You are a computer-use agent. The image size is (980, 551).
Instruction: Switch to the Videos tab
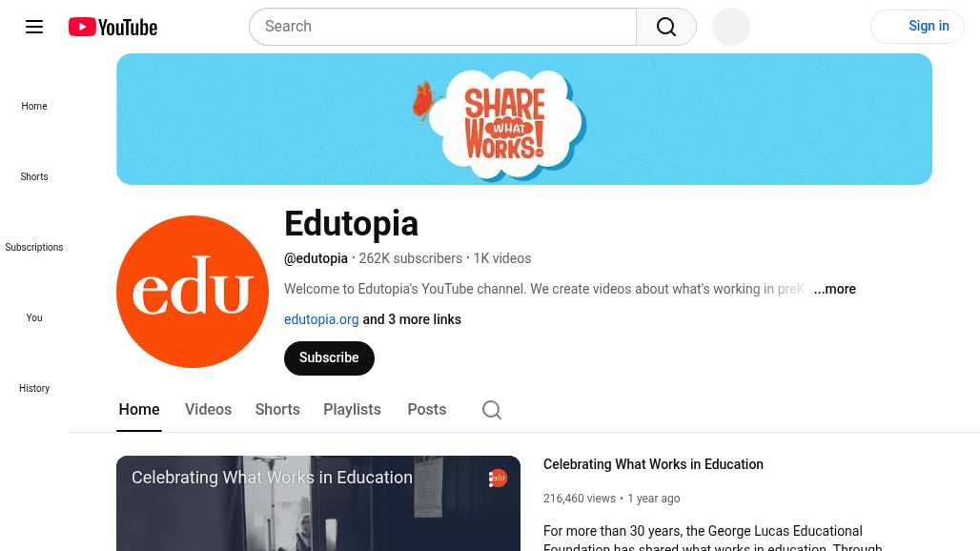(208, 409)
